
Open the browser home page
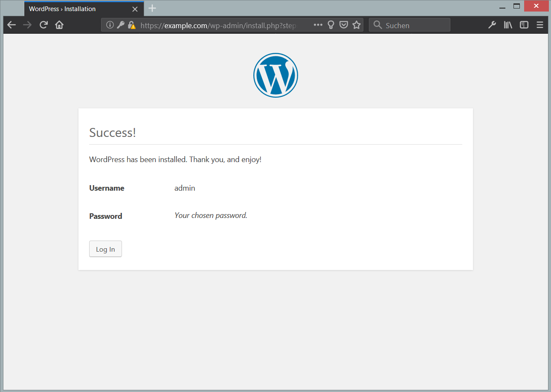[59, 25]
